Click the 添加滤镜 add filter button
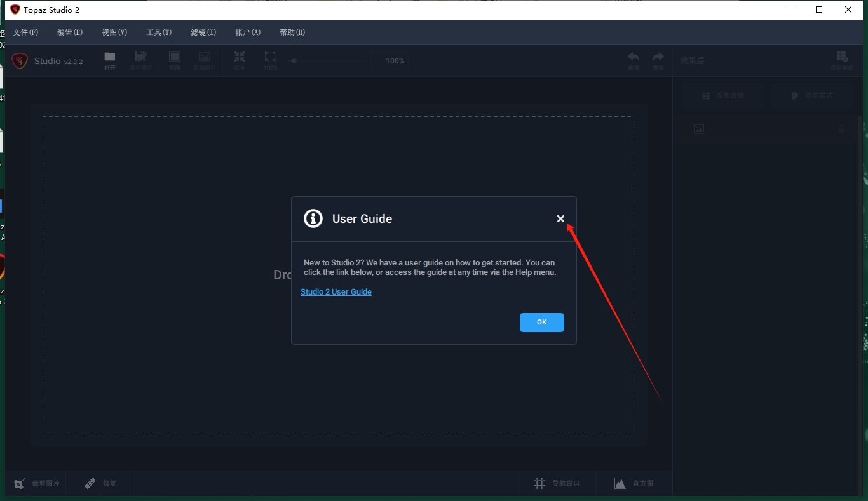 (x=722, y=96)
